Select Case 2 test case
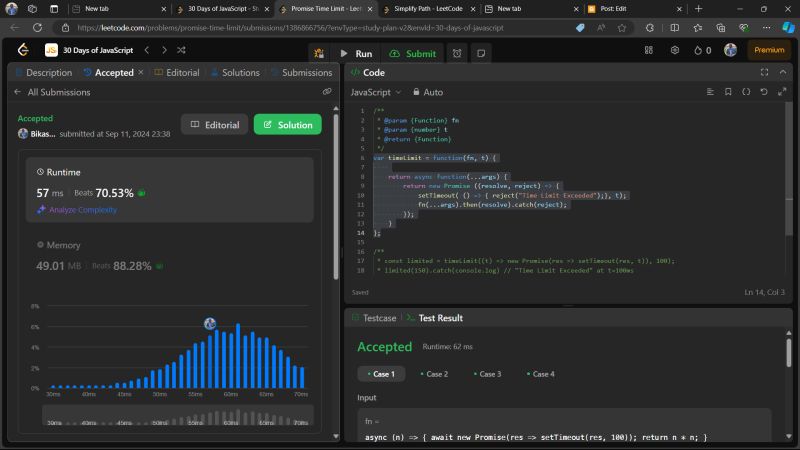Viewport: 800px width, 450px height. (434, 374)
